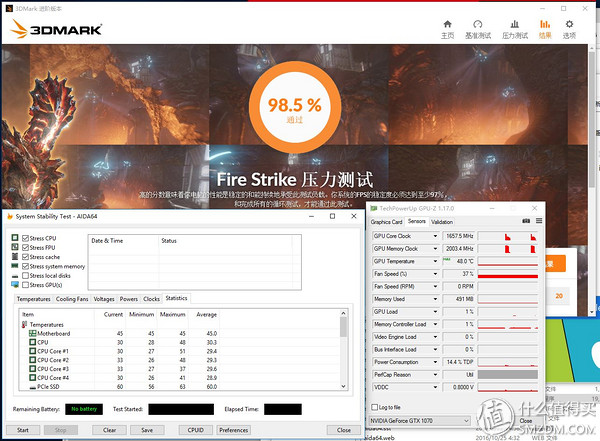Click the GPU Core Clock history graph
This screenshot has width=600, height=441.
[508, 236]
